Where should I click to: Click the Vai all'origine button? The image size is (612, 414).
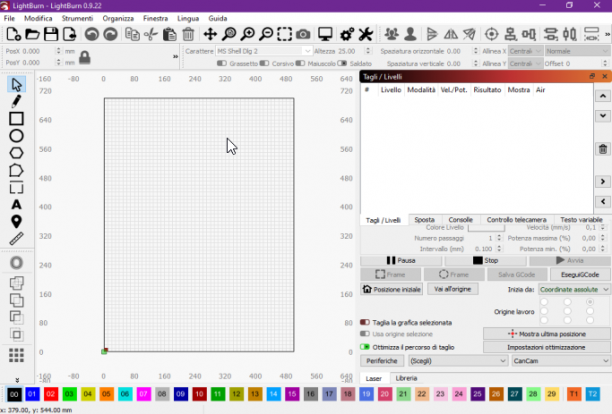(x=452, y=289)
